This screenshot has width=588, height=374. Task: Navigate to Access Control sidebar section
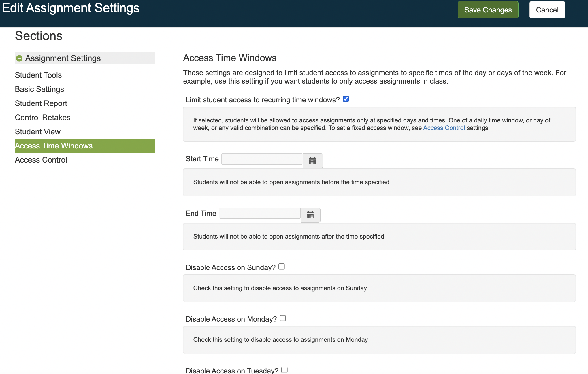tap(41, 160)
